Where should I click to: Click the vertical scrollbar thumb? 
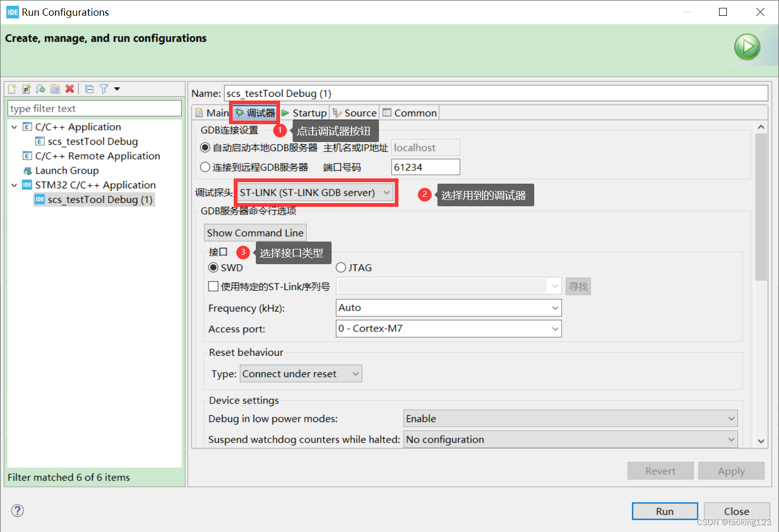tap(761, 207)
